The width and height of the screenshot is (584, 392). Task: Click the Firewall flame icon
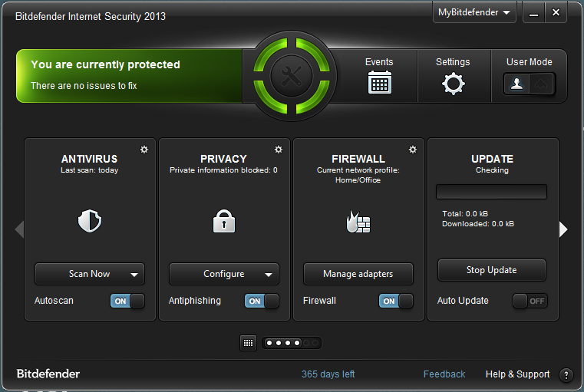pyautogui.click(x=358, y=222)
